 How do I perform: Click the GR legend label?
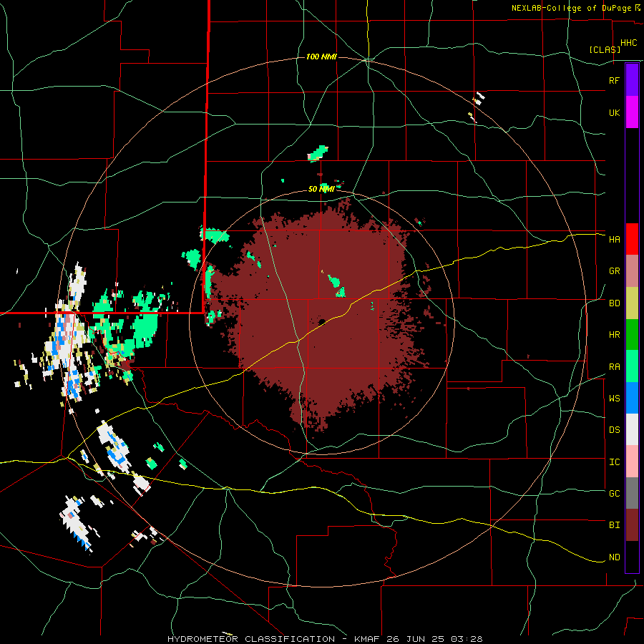click(x=614, y=271)
